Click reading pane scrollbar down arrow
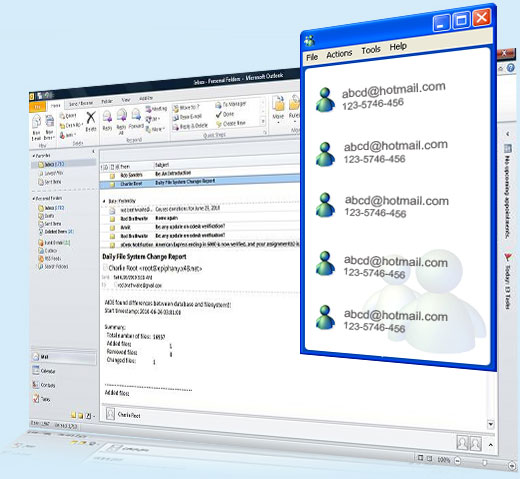 click(x=490, y=424)
